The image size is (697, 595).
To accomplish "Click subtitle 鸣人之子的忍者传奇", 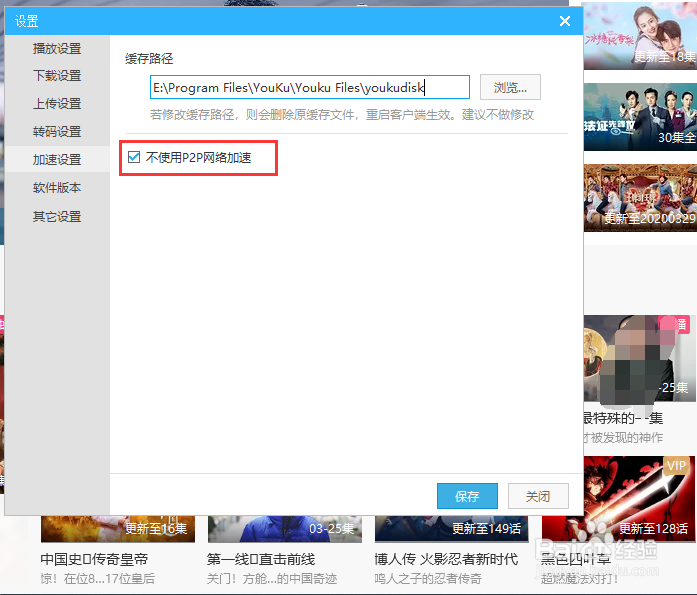I will click(x=428, y=579).
